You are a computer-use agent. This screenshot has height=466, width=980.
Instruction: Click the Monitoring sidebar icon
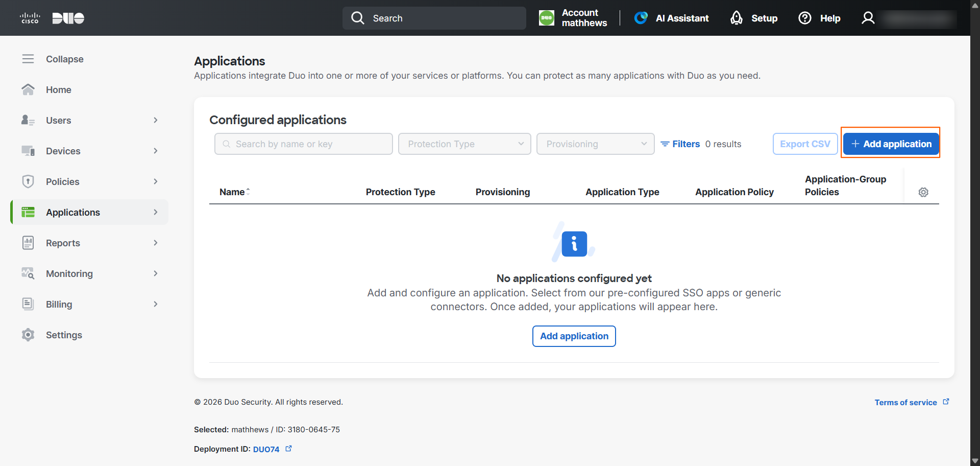point(28,273)
